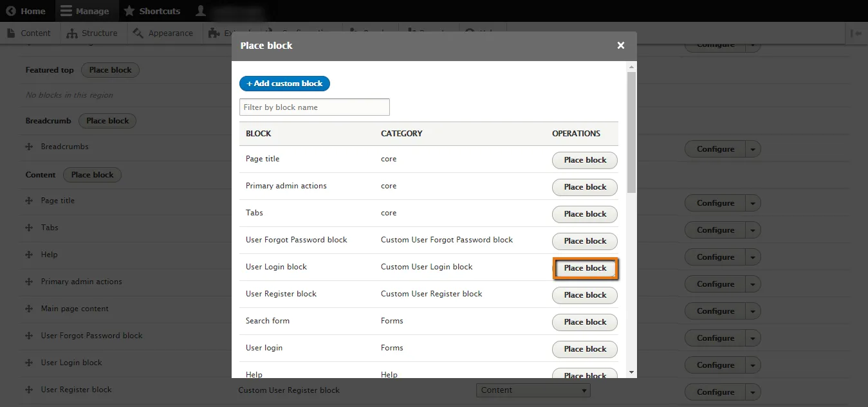Open the Content region select for User Register block
The height and width of the screenshot is (407, 868).
click(x=533, y=390)
